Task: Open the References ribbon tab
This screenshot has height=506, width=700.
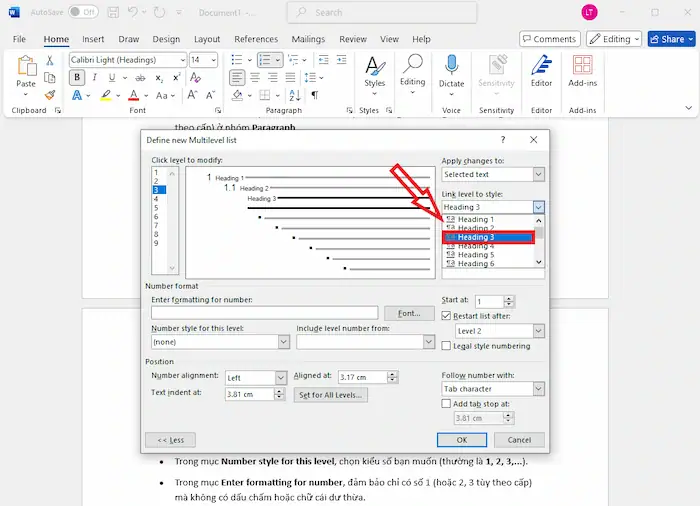Action: [x=256, y=39]
